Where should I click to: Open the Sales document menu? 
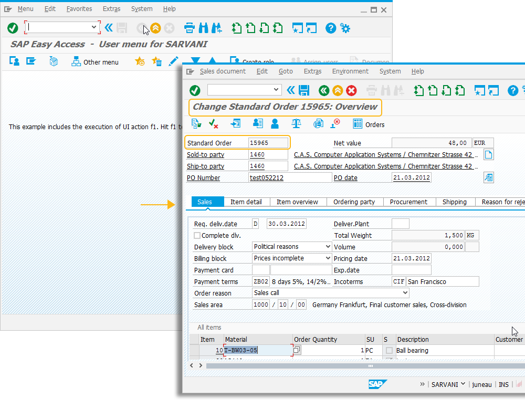pos(223,71)
